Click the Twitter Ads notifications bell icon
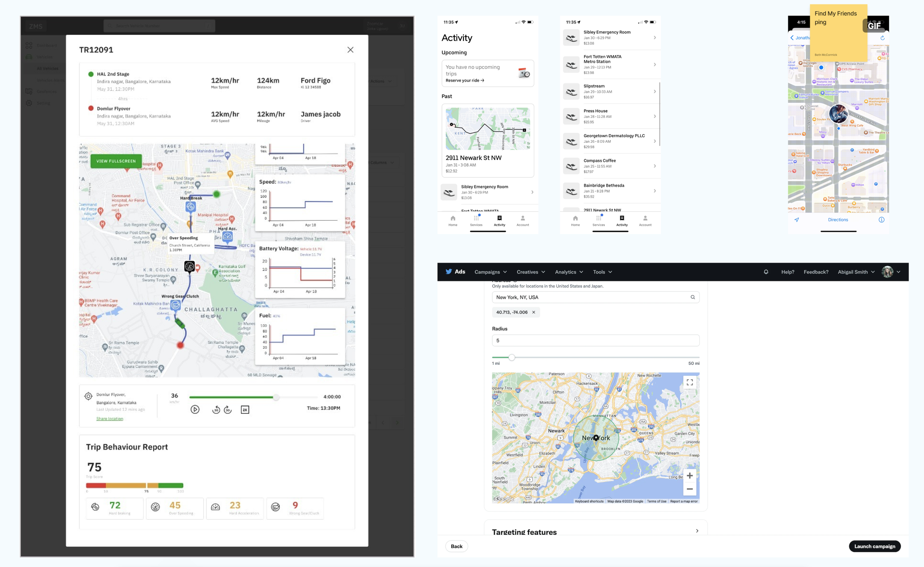 point(766,272)
